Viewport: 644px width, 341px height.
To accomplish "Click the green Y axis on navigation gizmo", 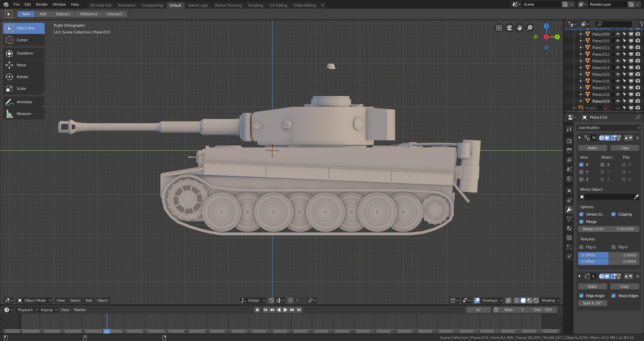I will [x=557, y=37].
